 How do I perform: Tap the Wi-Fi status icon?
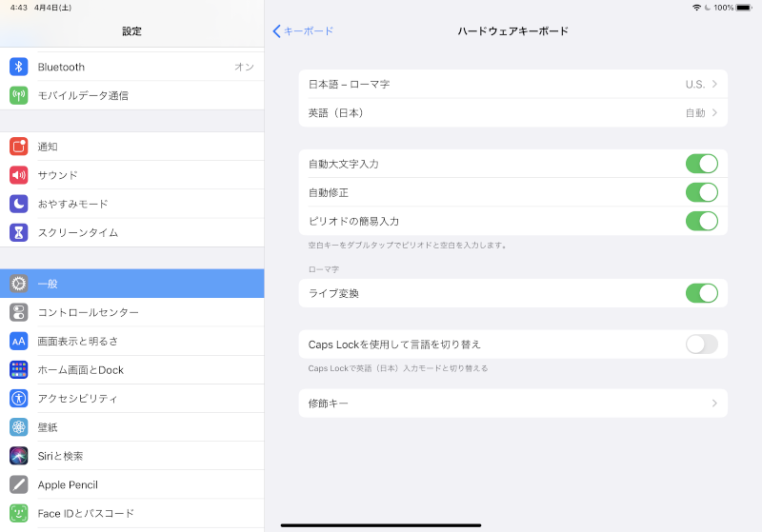click(696, 8)
